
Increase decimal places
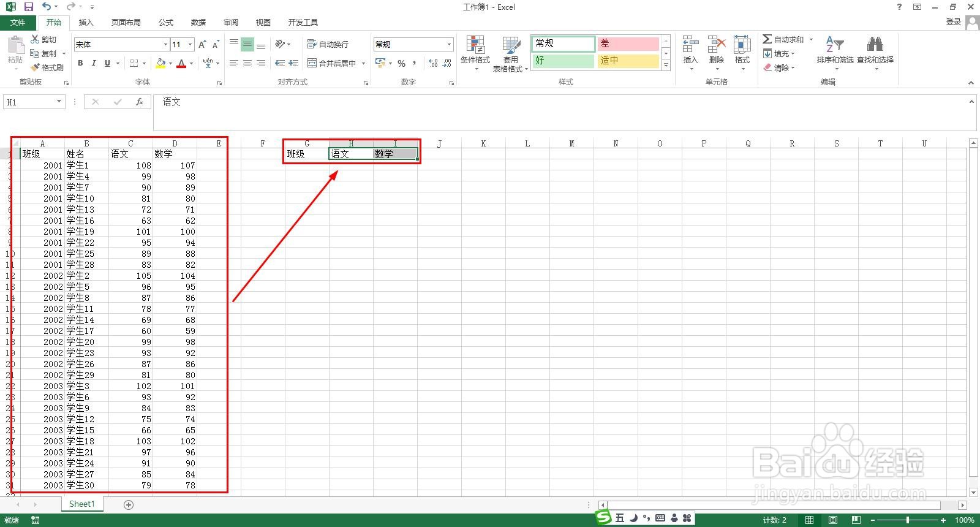pos(433,63)
